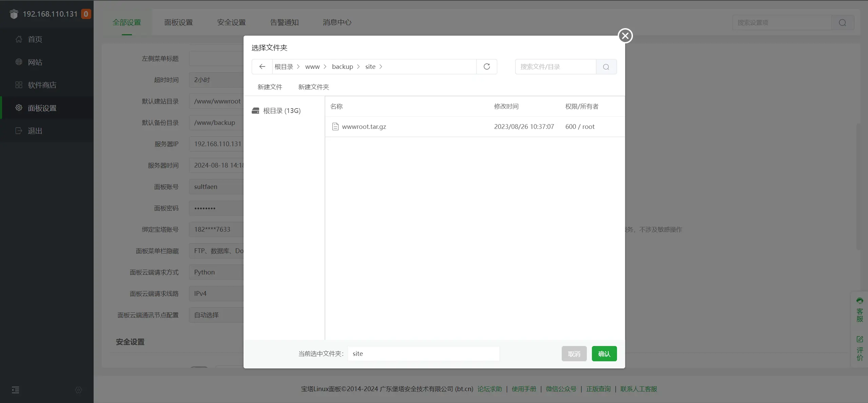
Task: Select 软件商店 in the sidebar
Action: [42, 85]
